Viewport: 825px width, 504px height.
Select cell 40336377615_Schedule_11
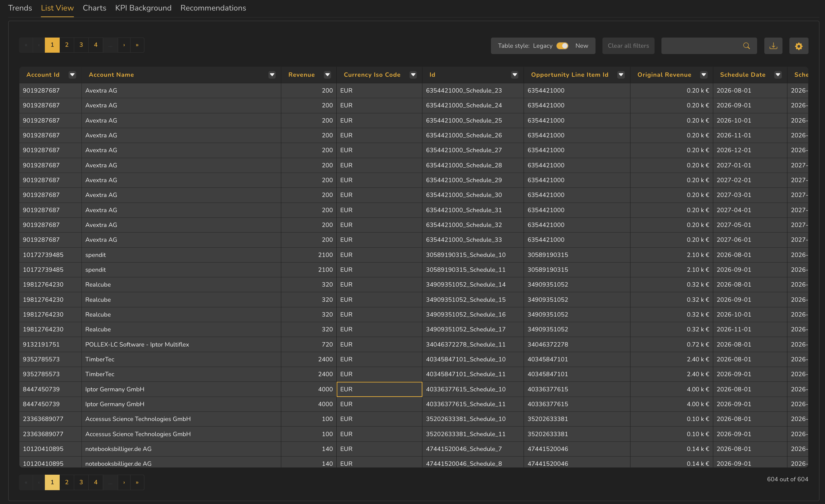473,404
